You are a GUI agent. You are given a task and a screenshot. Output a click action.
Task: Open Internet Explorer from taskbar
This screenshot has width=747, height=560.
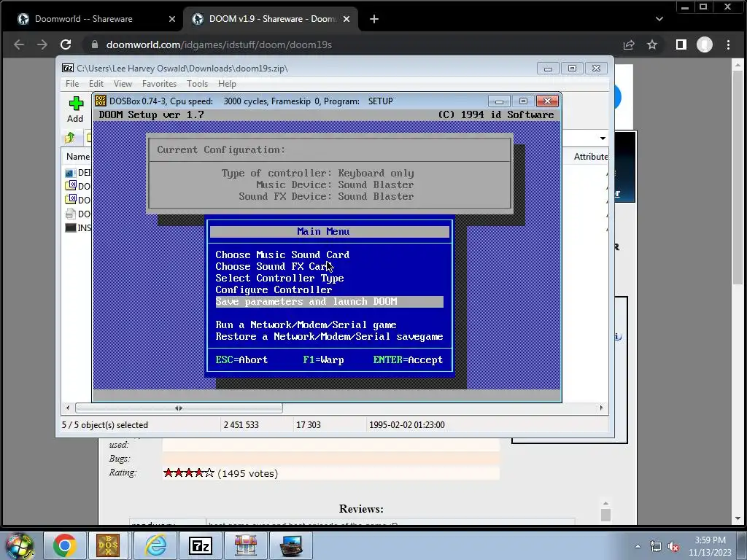click(x=155, y=545)
